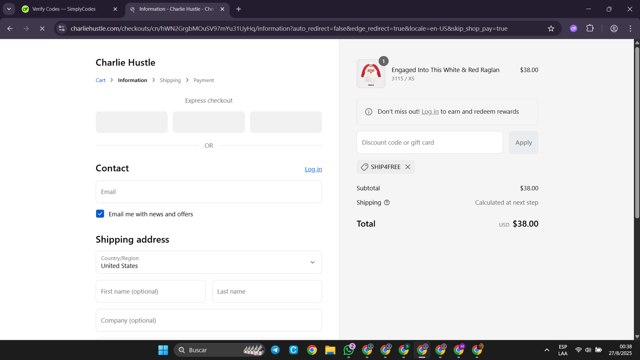Focus the Company (optional) field
The height and width of the screenshot is (360, 640).
(x=209, y=320)
